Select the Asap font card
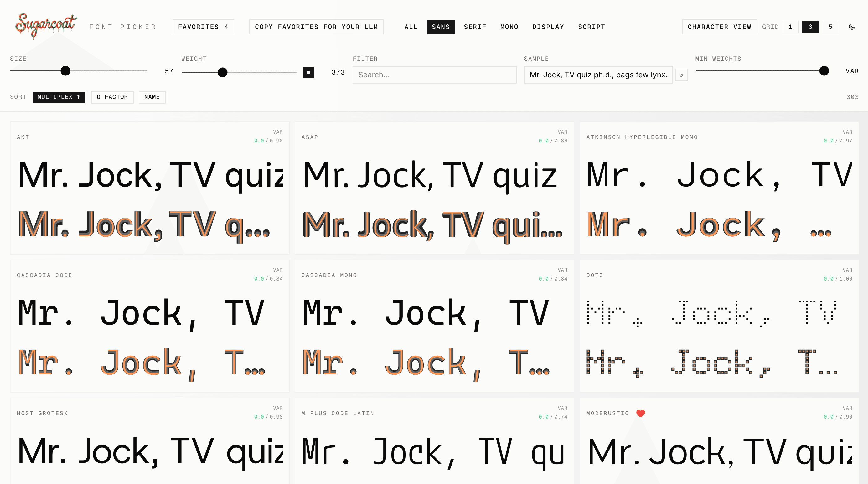The height and width of the screenshot is (484, 868). coord(434,188)
